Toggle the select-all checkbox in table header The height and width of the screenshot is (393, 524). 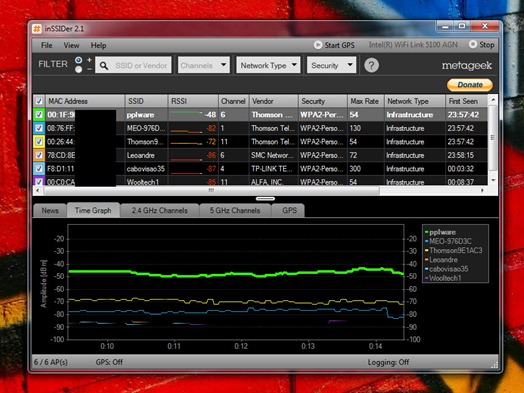point(39,101)
